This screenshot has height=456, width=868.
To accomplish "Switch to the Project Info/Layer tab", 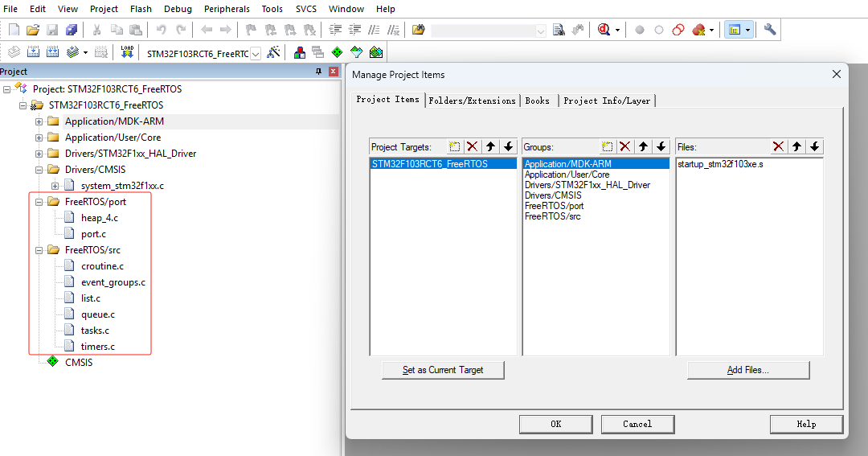I will 607,101.
